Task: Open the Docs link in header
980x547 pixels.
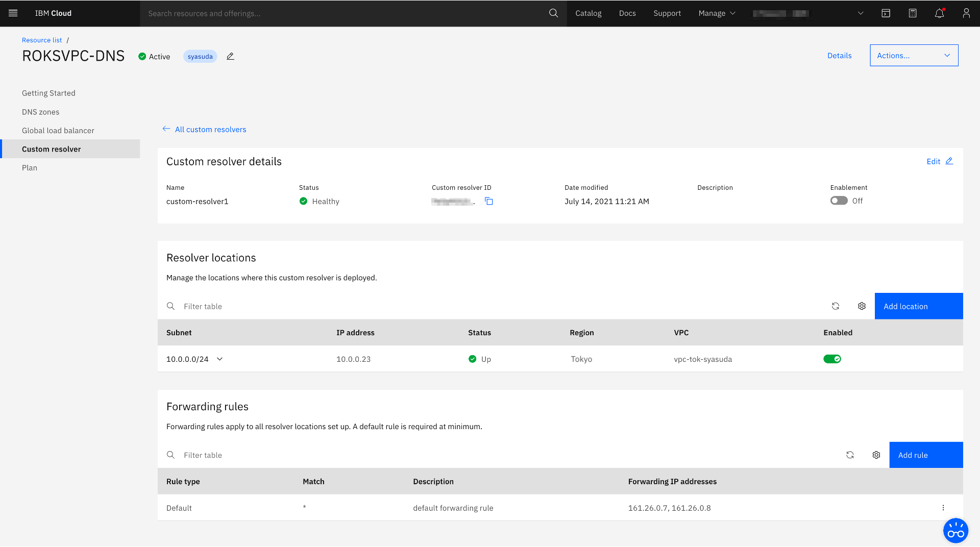Action: 627,13
